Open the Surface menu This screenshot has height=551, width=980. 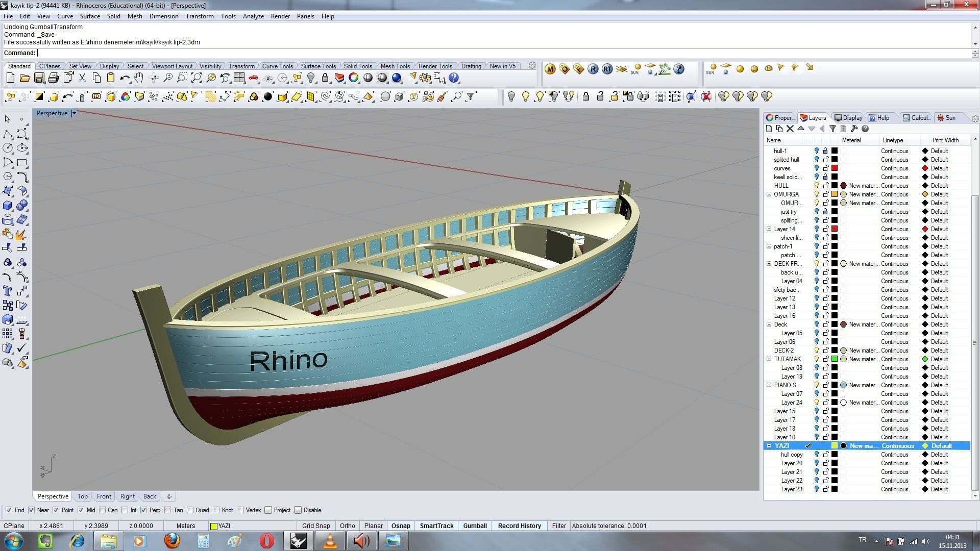[90, 16]
